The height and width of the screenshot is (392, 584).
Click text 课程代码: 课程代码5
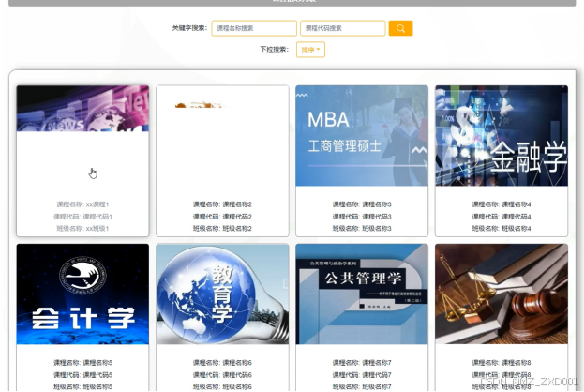[82, 375]
